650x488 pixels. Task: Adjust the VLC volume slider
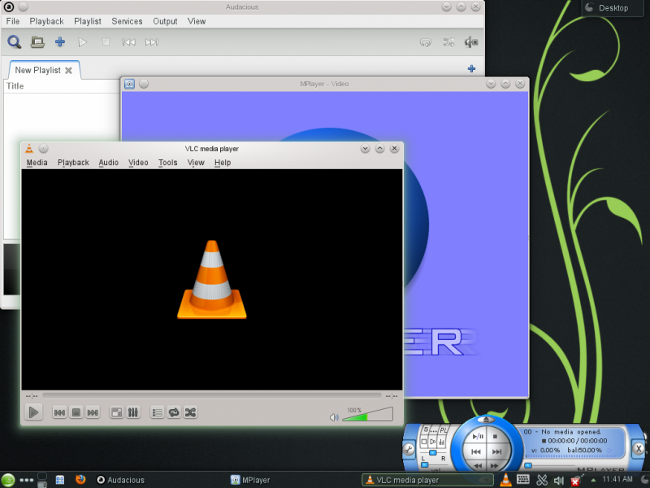[x=368, y=415]
